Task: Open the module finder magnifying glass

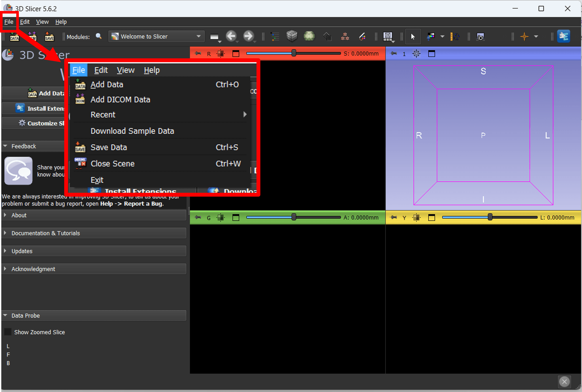Action: tap(99, 36)
